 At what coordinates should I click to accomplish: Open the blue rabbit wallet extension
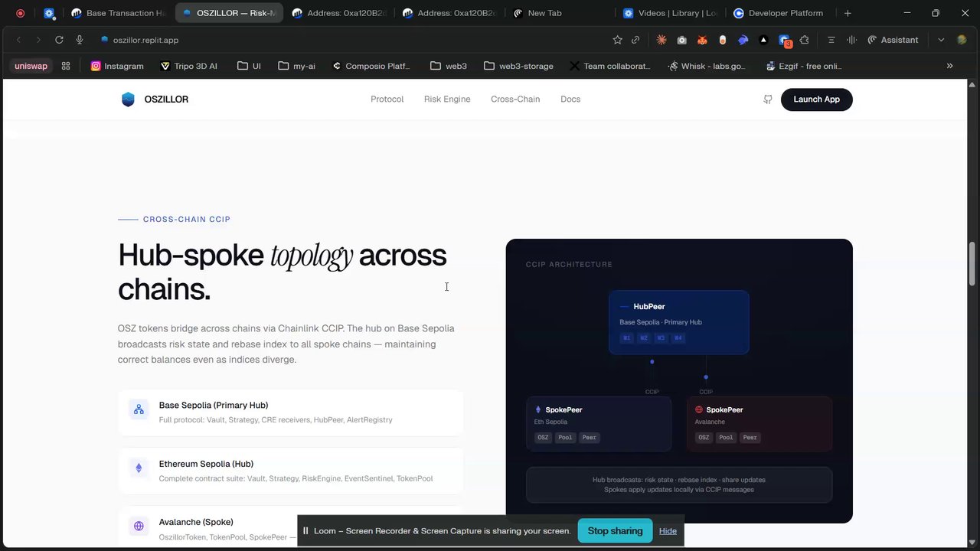click(743, 40)
